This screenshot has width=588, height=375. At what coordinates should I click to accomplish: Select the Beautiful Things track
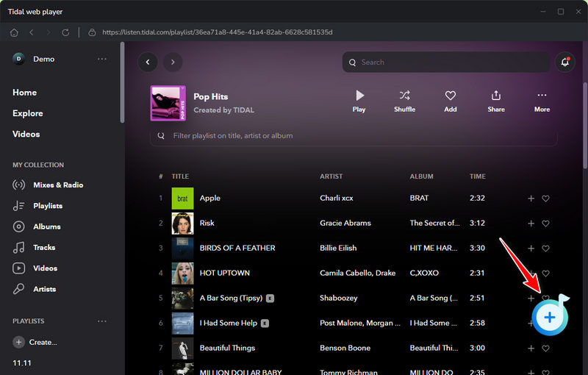tap(227, 348)
